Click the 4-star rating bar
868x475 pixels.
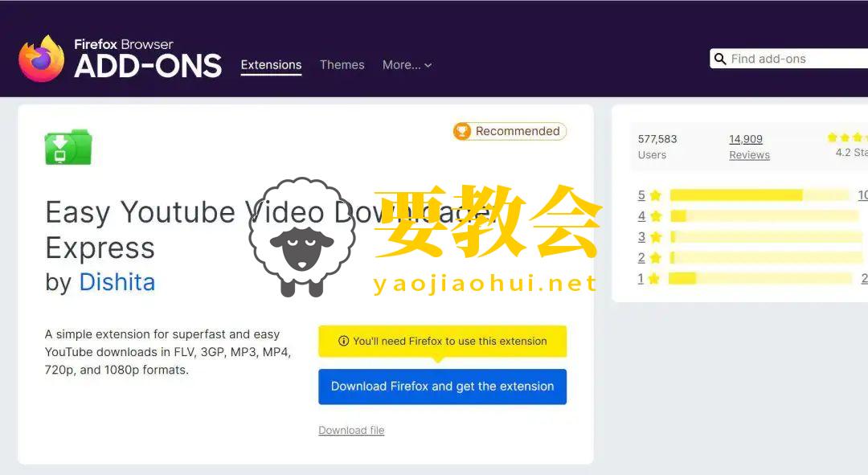[764, 216]
